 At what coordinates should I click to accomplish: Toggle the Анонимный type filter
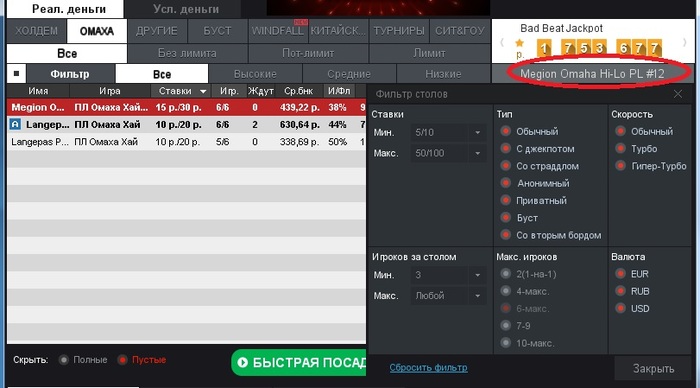[x=505, y=183]
